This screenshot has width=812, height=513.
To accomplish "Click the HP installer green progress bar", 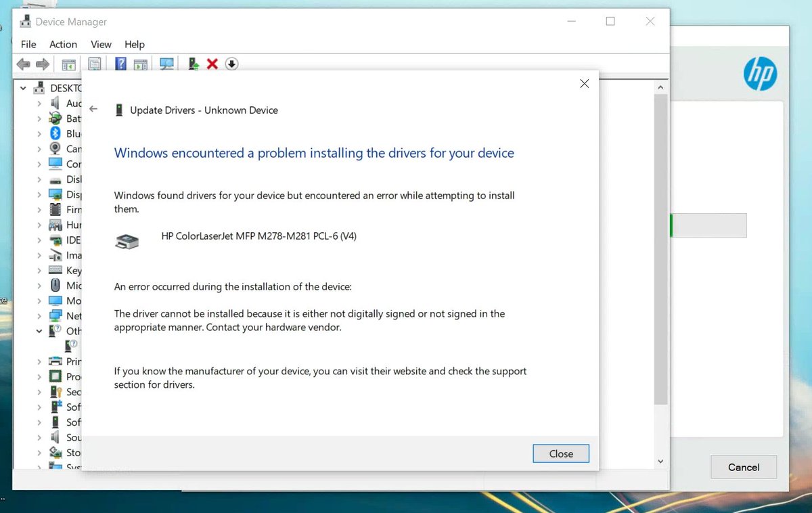I will click(671, 225).
